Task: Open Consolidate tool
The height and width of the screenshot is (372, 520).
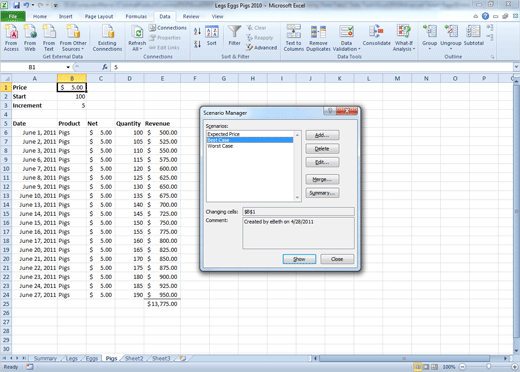Action: (x=376, y=35)
